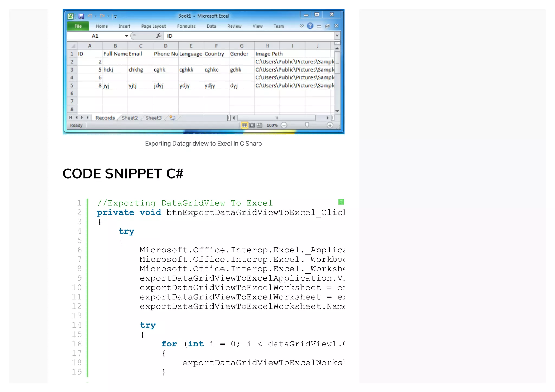Expand the formula bar with the chevron
Image resolution: width=555 pixels, height=392 pixels.
(337, 35)
